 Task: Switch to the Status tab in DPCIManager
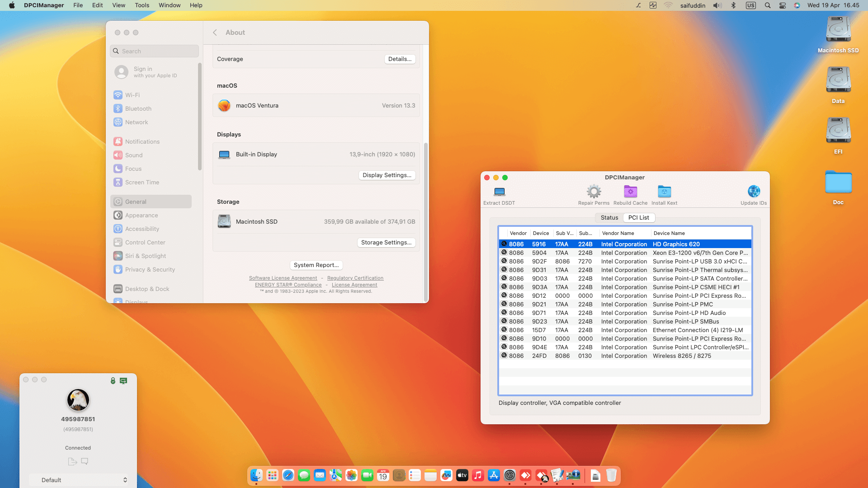tap(609, 217)
